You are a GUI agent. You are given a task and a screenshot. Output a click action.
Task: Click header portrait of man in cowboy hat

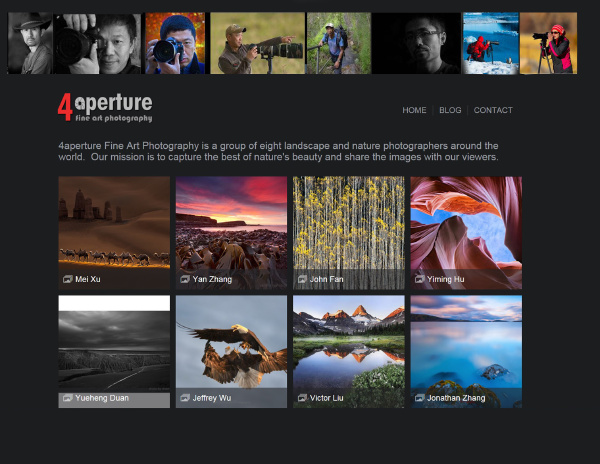(x=30, y=43)
